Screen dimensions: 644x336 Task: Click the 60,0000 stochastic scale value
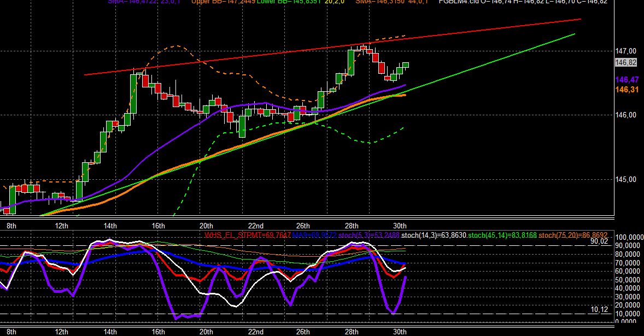[x=628, y=271]
